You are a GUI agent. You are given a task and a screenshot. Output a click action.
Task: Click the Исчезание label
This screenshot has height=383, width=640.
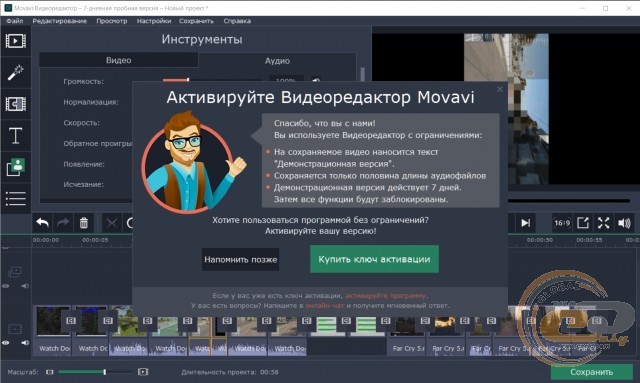click(x=83, y=185)
